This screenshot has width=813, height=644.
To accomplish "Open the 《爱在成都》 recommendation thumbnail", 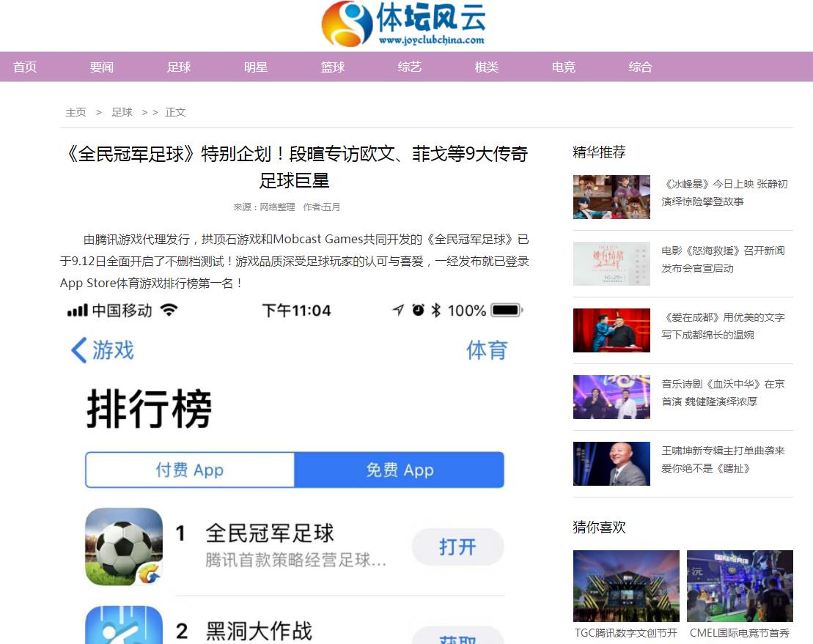I will pos(611,330).
